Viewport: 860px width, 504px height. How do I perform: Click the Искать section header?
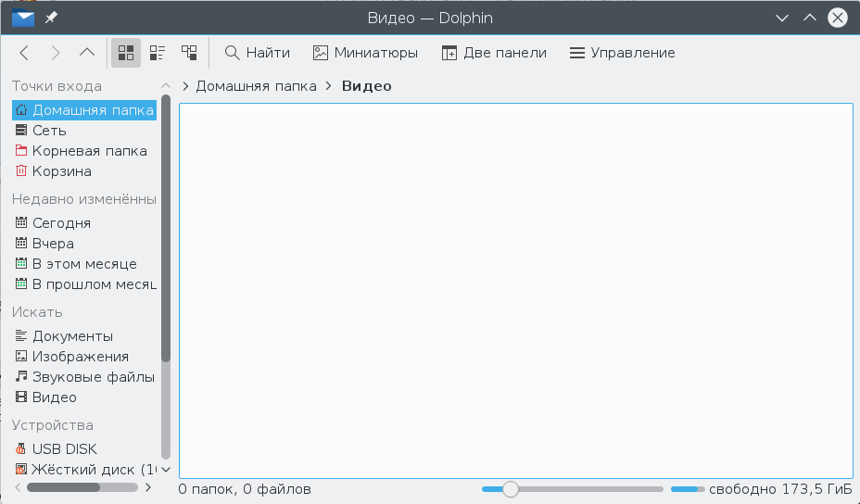click(x=37, y=312)
